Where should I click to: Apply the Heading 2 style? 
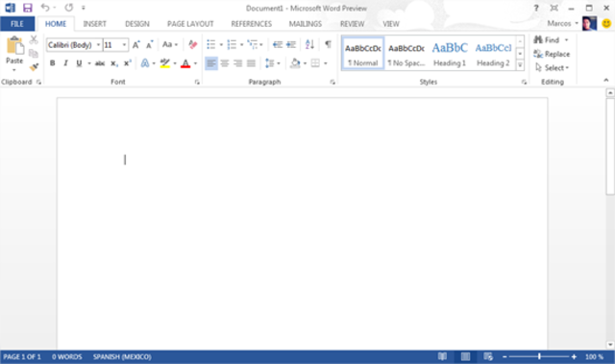click(x=493, y=54)
